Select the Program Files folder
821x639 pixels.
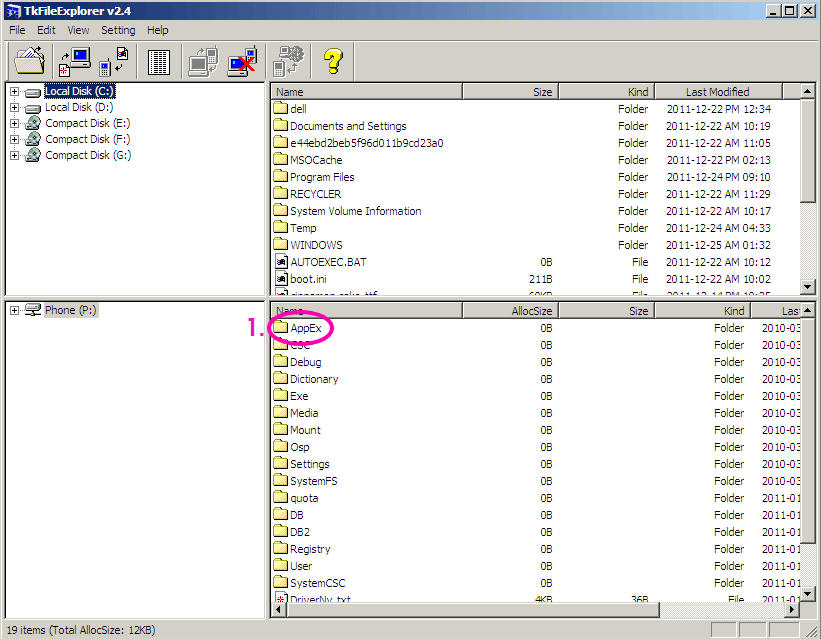[x=321, y=177]
